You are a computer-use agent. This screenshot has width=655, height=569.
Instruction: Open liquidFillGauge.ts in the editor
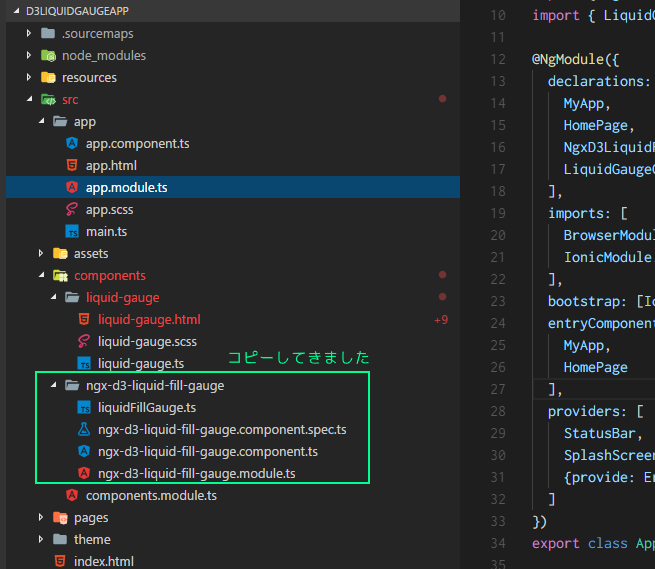(x=146, y=407)
